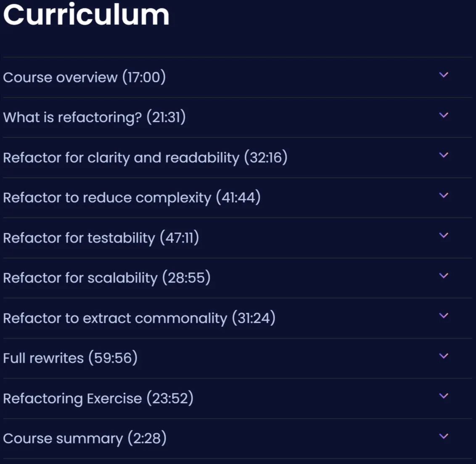The width and height of the screenshot is (476, 464).
Task: Open Refactor for testability (47:11) title
Action: click(101, 237)
